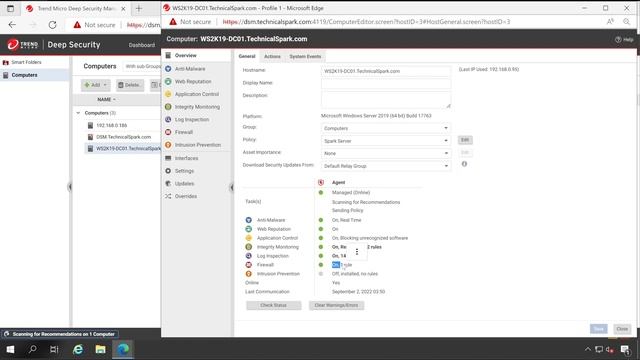Open the Dashboard menu in Deep Security

pos(142,45)
